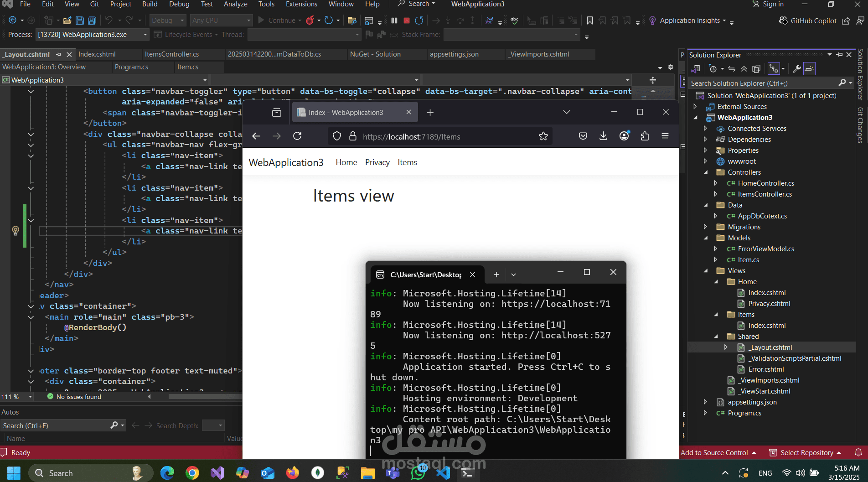This screenshot has width=868, height=482.
Task: Click the Privacy link in the web page
Action: (377, 162)
